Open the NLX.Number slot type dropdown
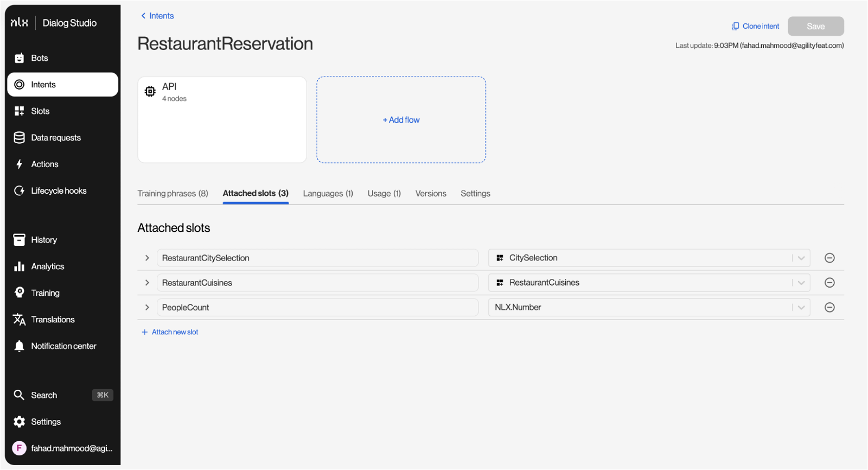 pos(801,308)
